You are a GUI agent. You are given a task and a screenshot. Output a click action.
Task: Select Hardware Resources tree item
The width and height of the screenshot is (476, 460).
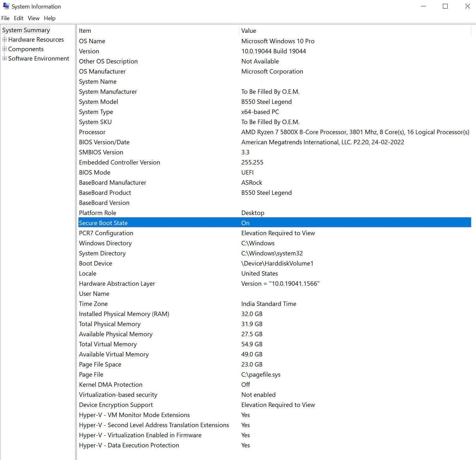[36, 39]
